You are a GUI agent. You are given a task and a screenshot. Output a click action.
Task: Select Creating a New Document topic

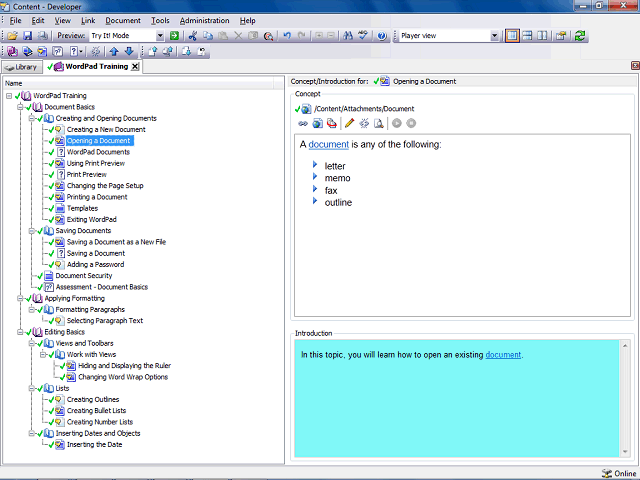[106, 129]
